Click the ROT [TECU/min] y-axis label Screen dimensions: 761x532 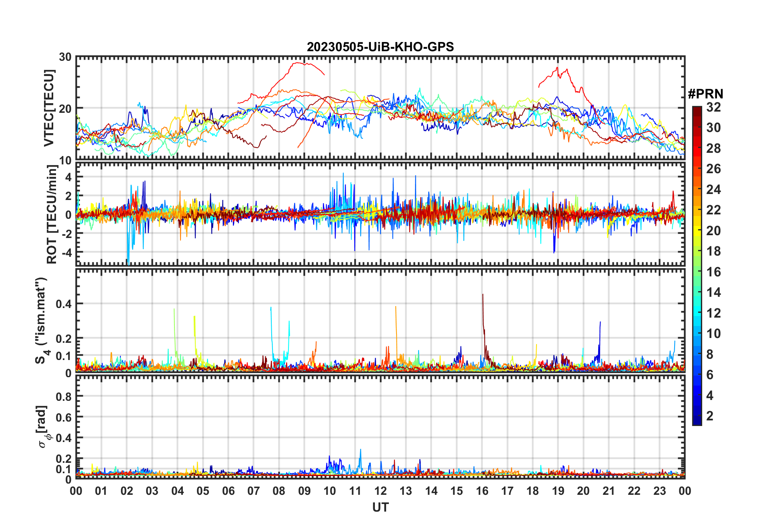tap(52, 214)
